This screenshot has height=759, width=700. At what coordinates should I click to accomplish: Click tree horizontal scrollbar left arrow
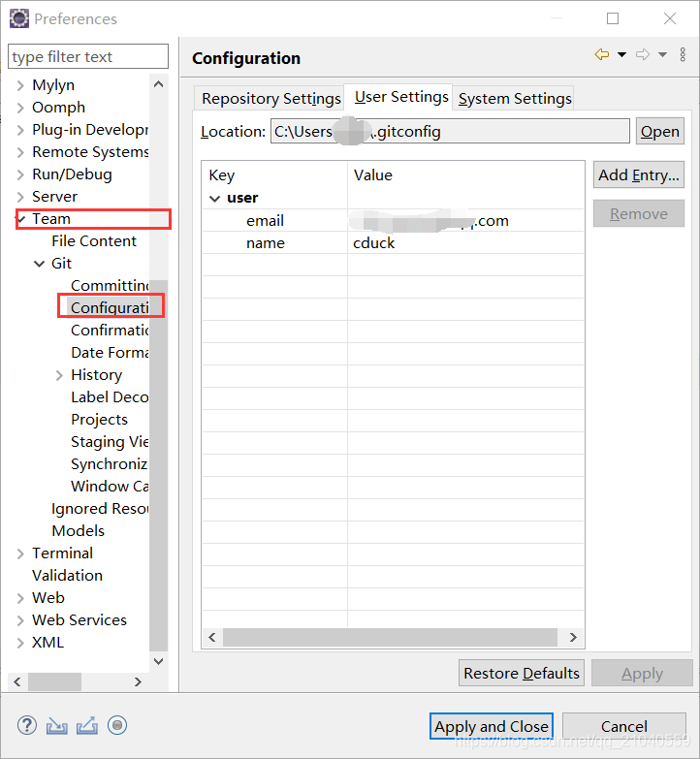tap(17, 681)
